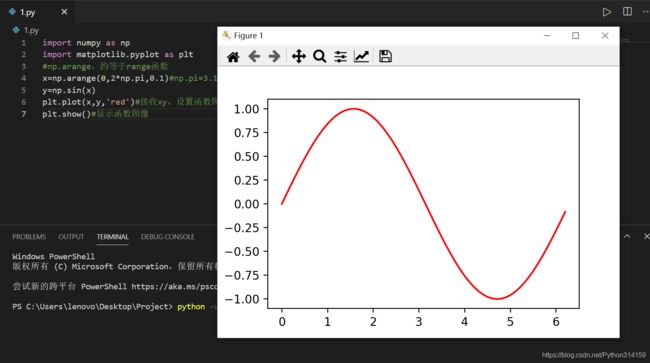The height and width of the screenshot is (363, 650).
Task: Run the Python file with play button
Action: (606, 12)
